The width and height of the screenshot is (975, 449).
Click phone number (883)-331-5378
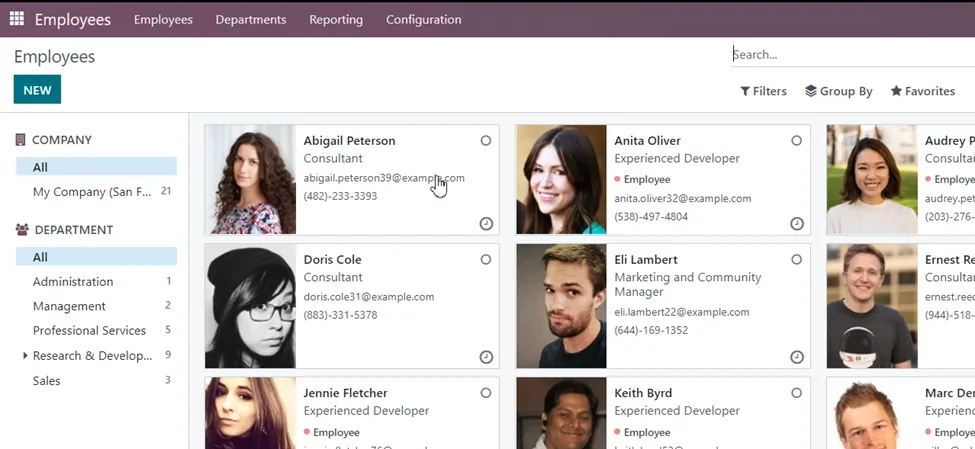[x=340, y=315]
